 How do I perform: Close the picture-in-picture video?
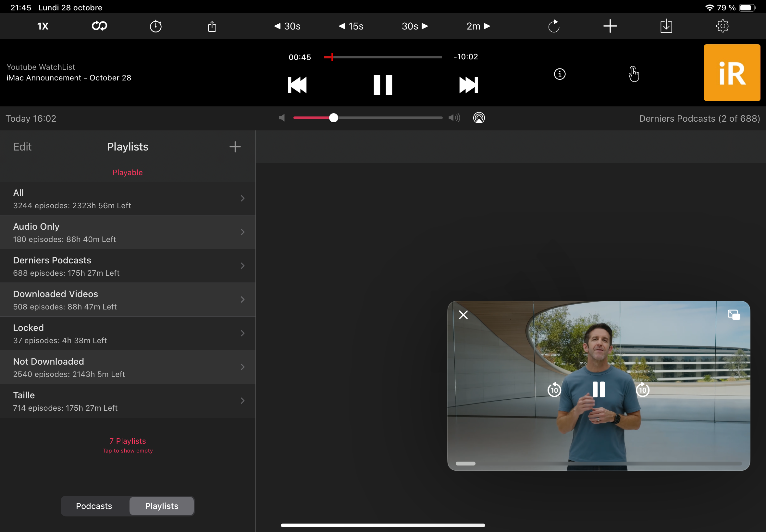[x=463, y=315]
